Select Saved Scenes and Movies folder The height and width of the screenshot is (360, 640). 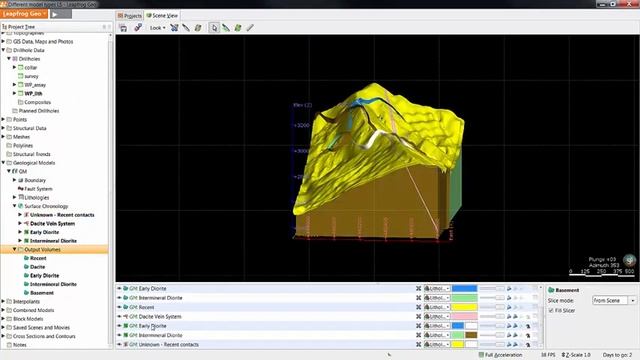point(41,327)
